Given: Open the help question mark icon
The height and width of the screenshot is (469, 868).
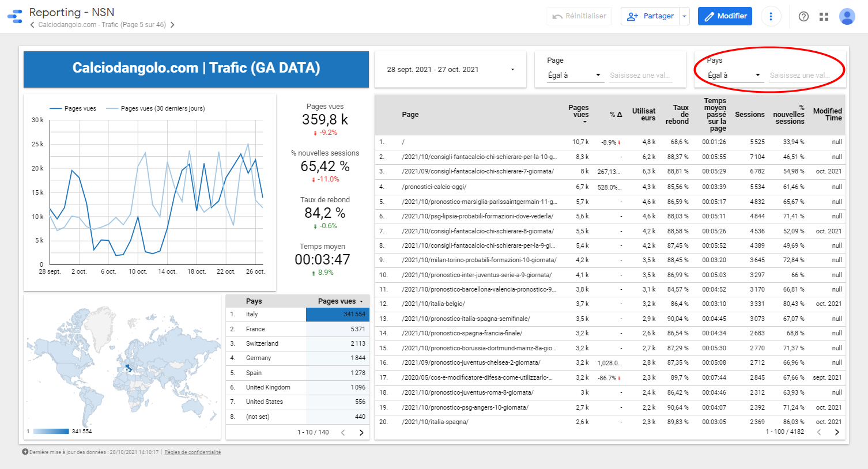Looking at the screenshot, I should [803, 16].
